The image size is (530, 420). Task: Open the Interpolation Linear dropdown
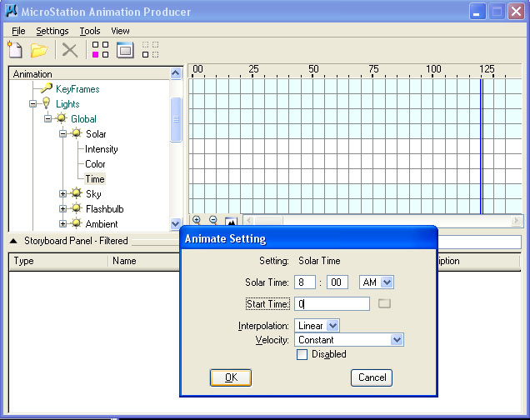coord(333,326)
